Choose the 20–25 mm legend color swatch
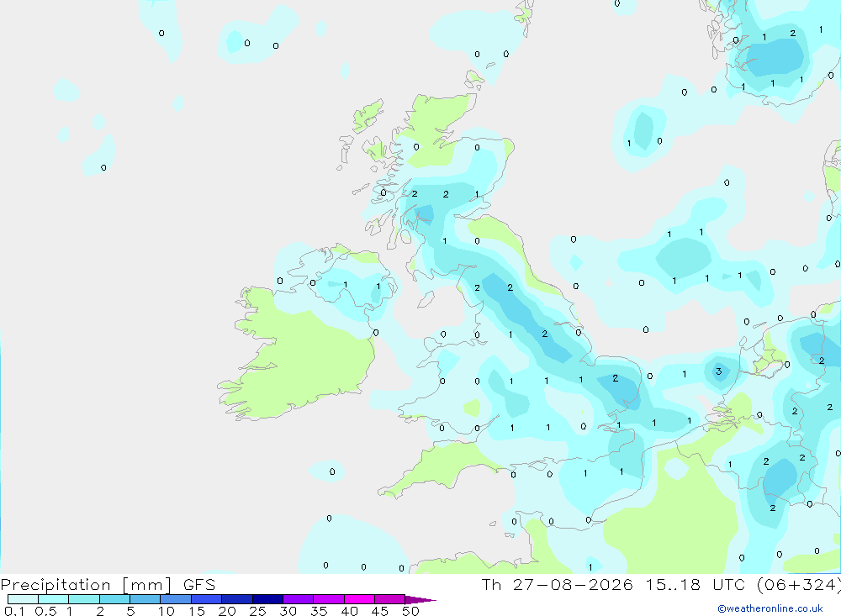 click(236, 599)
